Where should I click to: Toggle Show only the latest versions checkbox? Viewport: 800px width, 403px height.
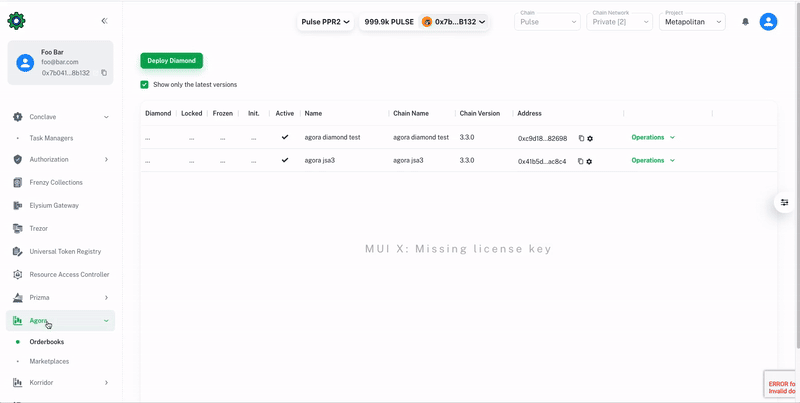tap(145, 85)
